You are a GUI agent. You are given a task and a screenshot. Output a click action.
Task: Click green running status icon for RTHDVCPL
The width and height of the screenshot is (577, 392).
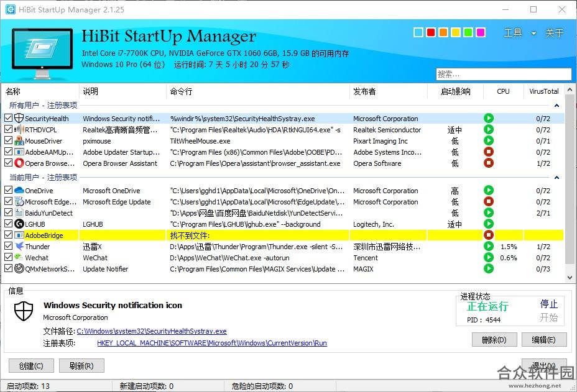[489, 129]
